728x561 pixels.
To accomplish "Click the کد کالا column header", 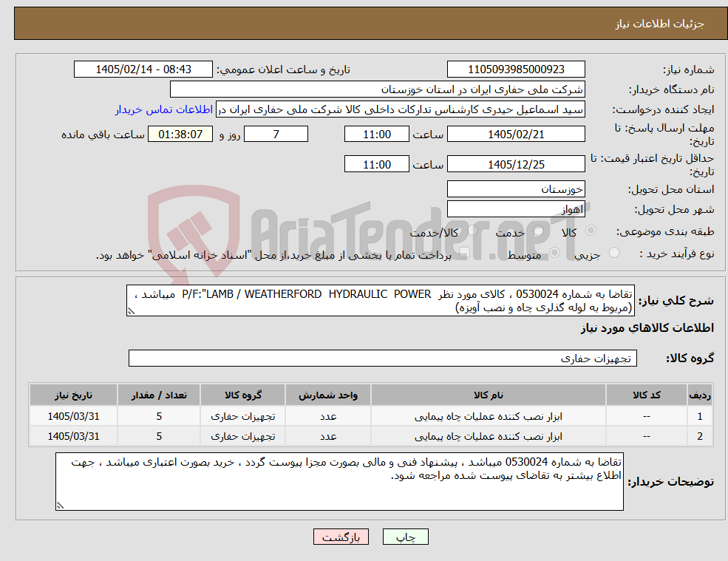I will (646, 395).
